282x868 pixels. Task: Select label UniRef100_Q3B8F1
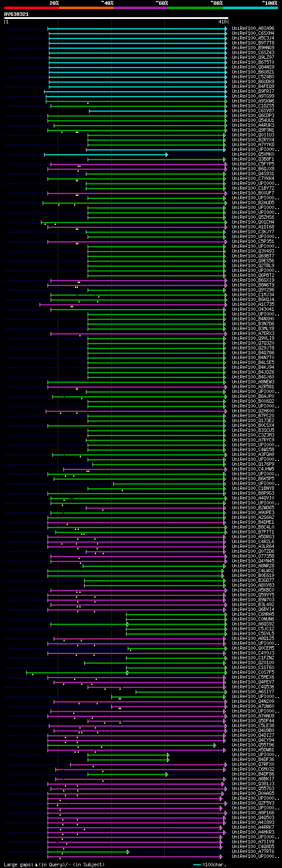pos(253,159)
